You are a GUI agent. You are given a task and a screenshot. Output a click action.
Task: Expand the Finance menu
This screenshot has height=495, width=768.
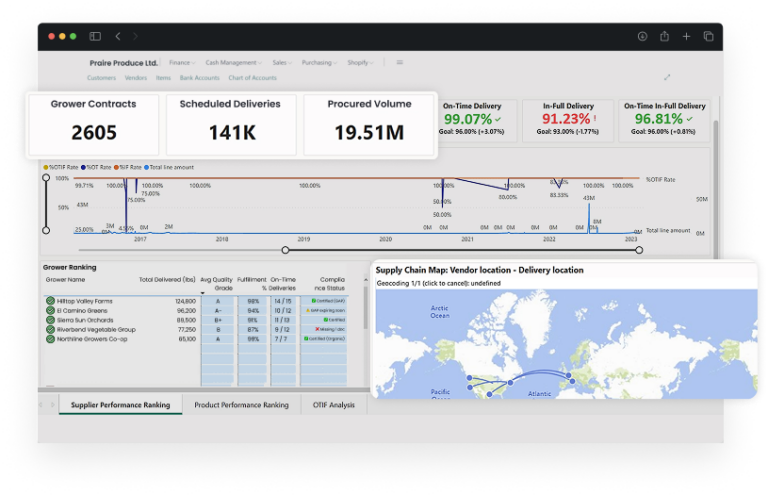pyautogui.click(x=182, y=63)
